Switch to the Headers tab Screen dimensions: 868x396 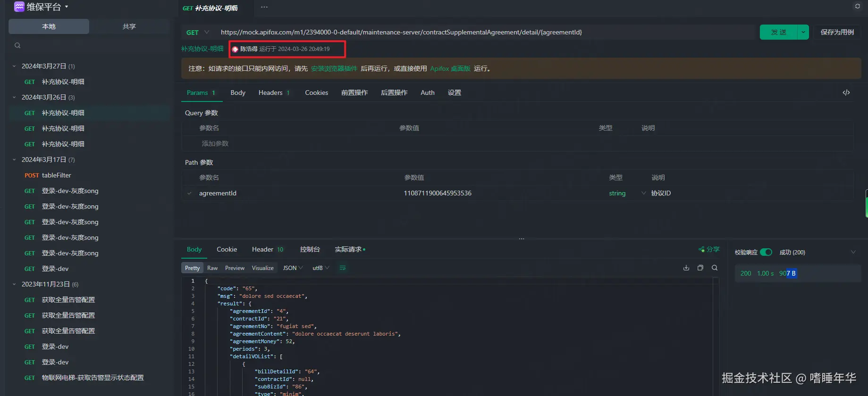(x=274, y=93)
